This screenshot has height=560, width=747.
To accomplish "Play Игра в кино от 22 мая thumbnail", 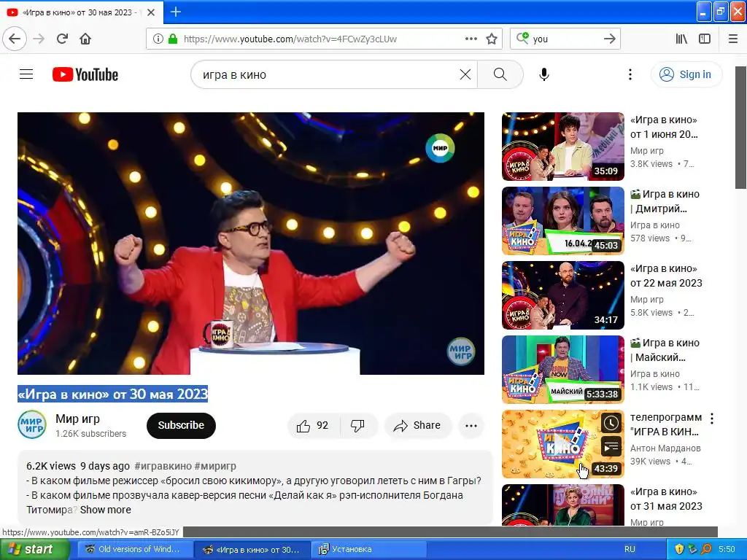I will (x=562, y=295).
